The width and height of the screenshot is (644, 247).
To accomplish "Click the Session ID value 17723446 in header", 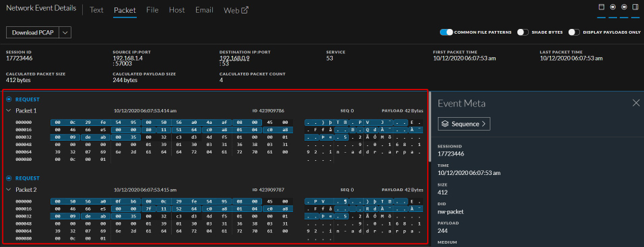I will 20,59.
